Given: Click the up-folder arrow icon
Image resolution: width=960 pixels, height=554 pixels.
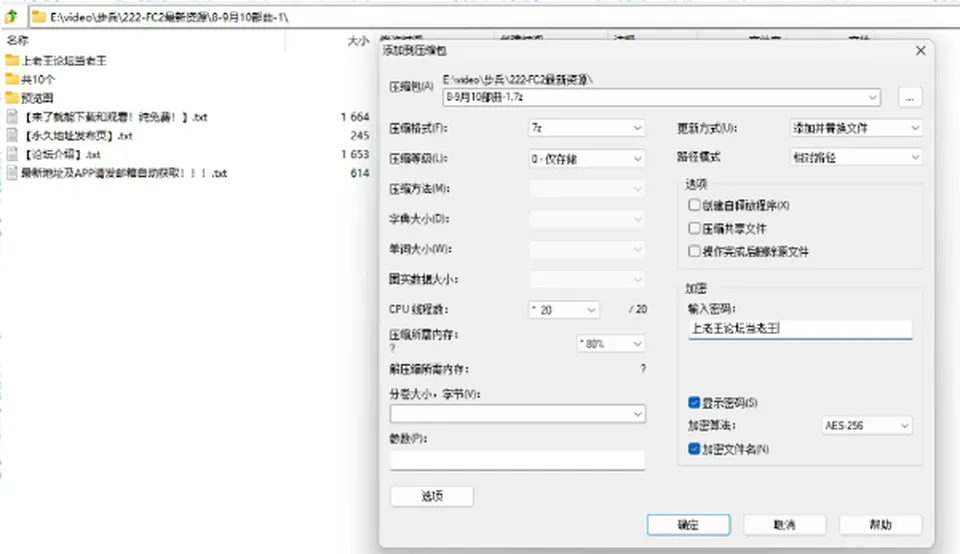Looking at the screenshot, I should (11, 17).
